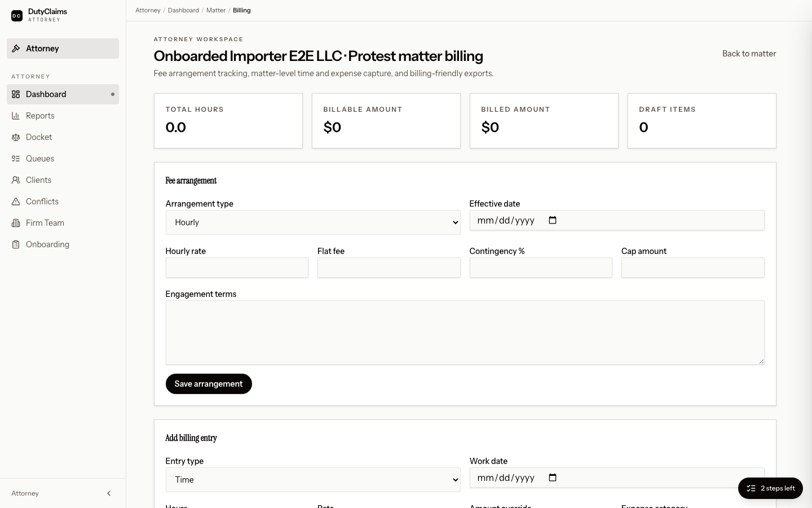Click the Docket scales icon
Screen dimensions: 812x508
point(16,137)
